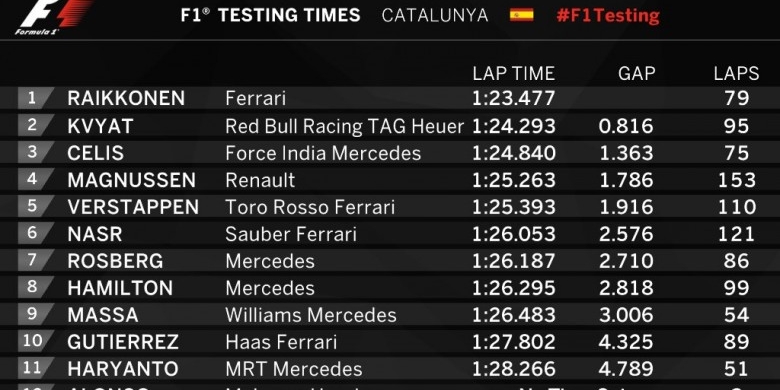Select the position 10 badge

(36, 341)
